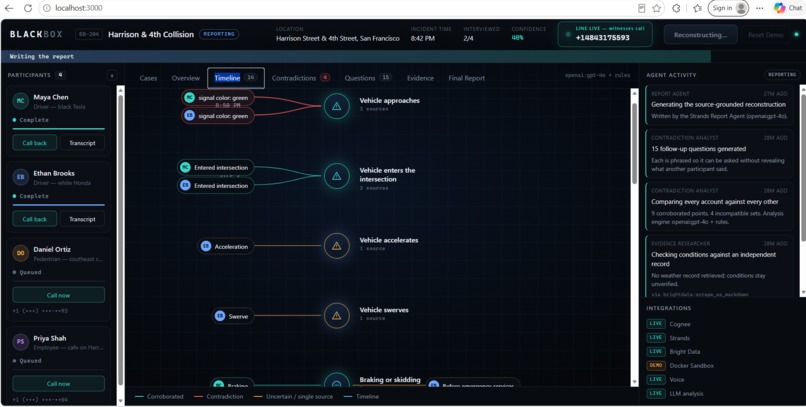806x407 pixels.
Task: Click the Swerve source chip
Action: click(233, 316)
